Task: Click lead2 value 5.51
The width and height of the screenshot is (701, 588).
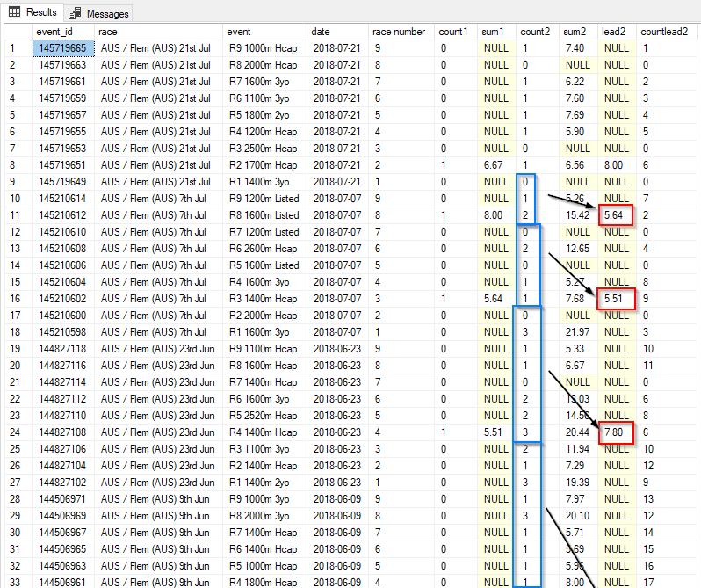Action: pos(617,299)
